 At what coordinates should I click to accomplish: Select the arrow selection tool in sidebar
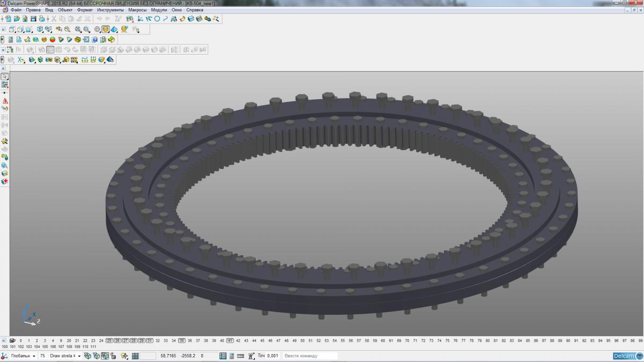tap(5, 76)
